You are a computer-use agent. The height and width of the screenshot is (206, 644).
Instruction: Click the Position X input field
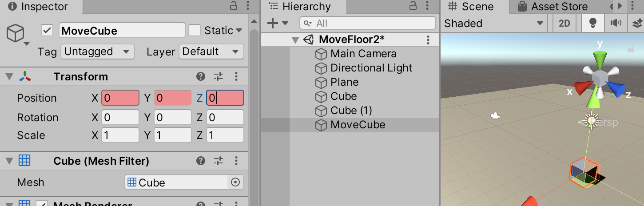coord(120,98)
